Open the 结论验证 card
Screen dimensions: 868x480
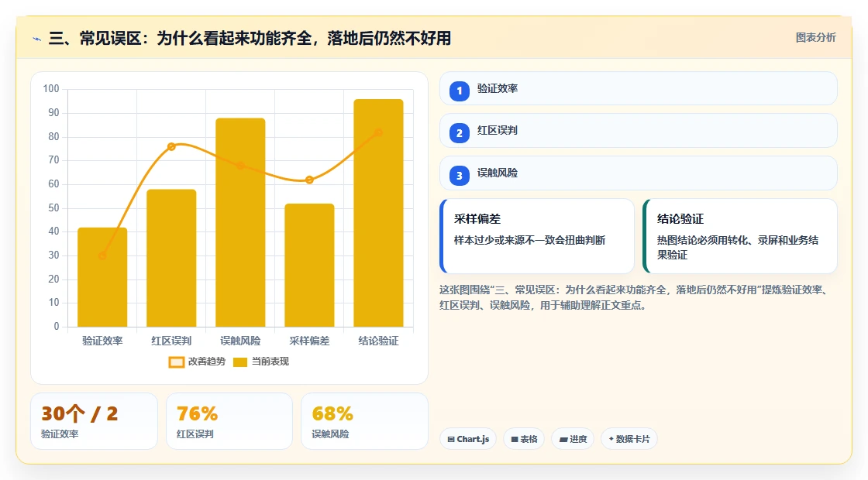coord(740,236)
